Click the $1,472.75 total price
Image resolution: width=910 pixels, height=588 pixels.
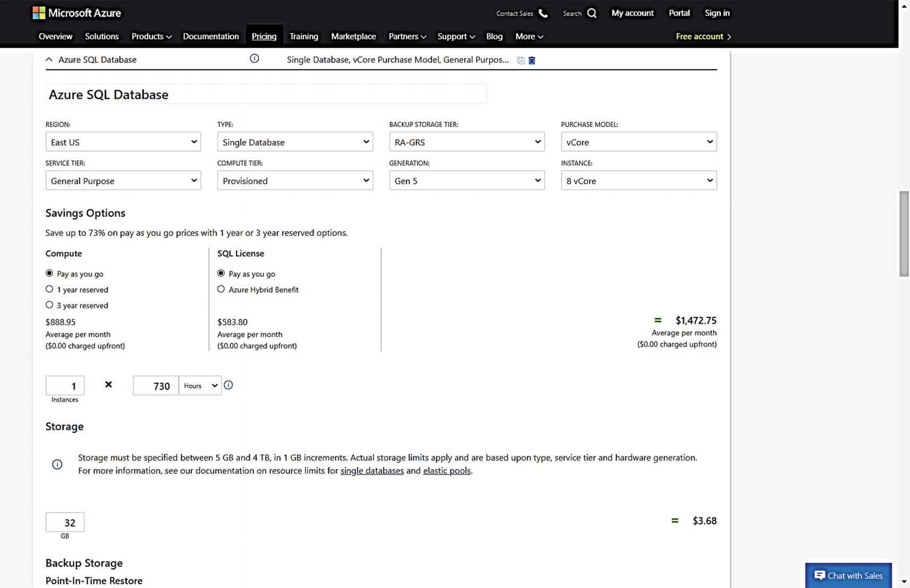click(696, 320)
